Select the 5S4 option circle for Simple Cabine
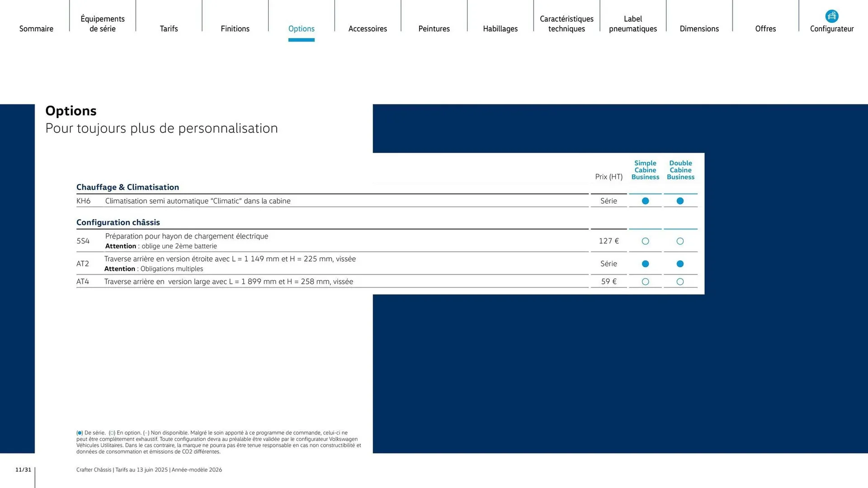868x488 pixels. click(645, 241)
